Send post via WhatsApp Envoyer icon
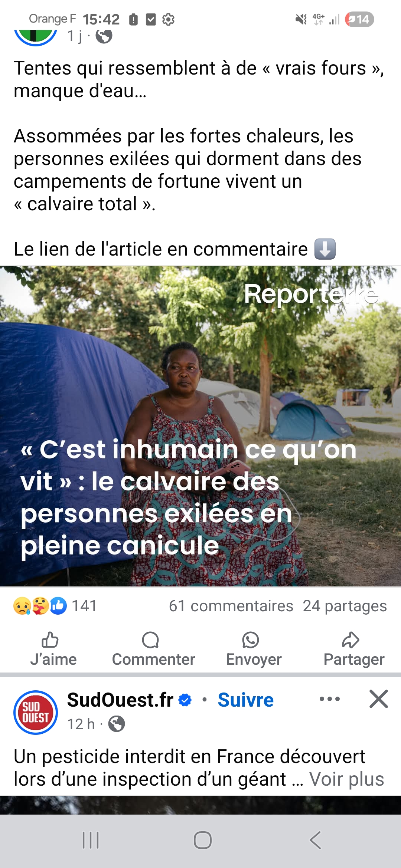The height and width of the screenshot is (868, 401). coord(251,640)
